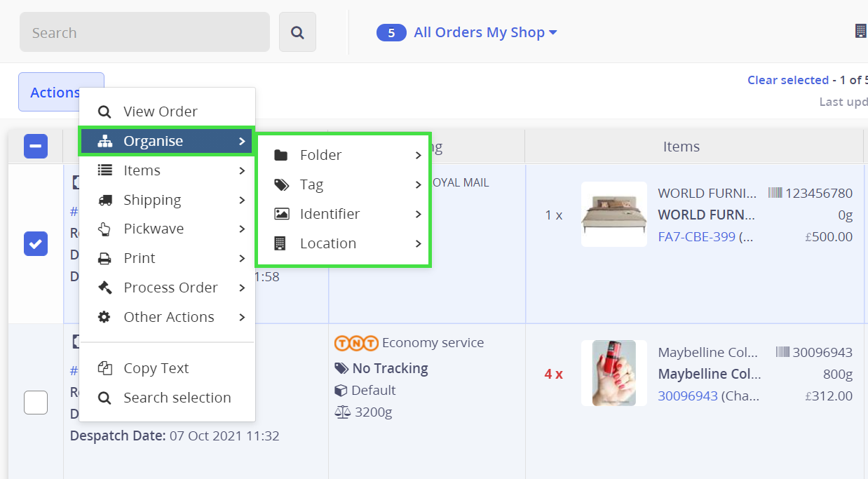
Task: Click the Identifier image icon
Action: pyautogui.click(x=281, y=214)
